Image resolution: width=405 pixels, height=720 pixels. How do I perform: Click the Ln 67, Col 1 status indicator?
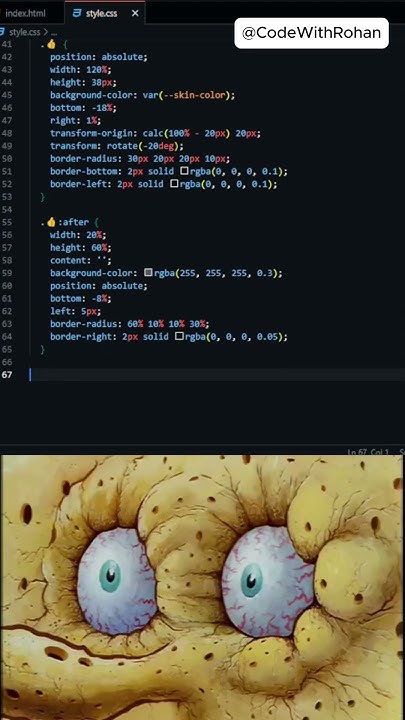pos(368,452)
